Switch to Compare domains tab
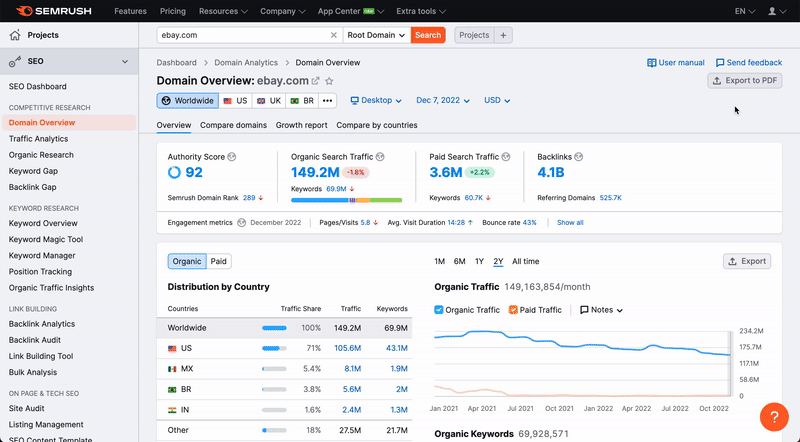Screen dimensions: 800x442 click(x=233, y=125)
